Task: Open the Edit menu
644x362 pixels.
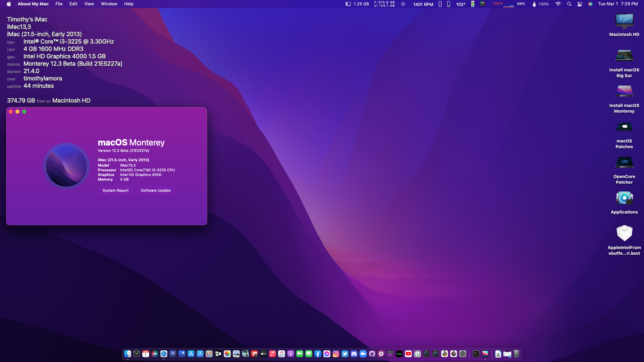Action: [x=73, y=4]
